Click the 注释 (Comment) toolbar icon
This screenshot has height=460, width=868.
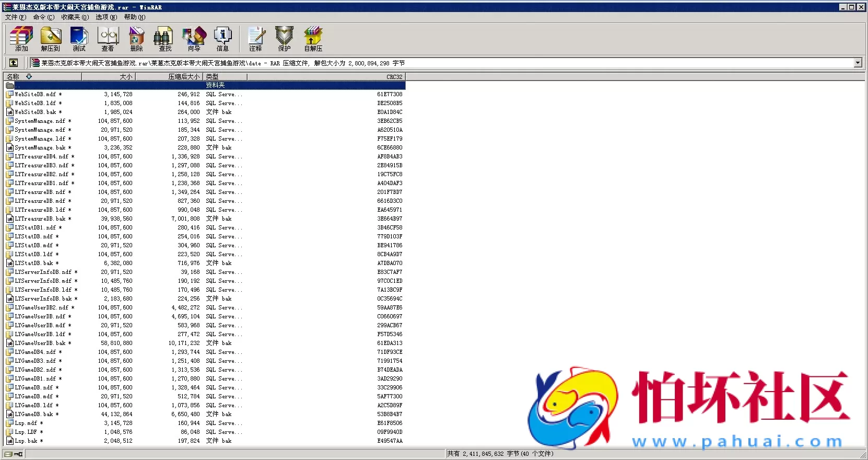255,39
